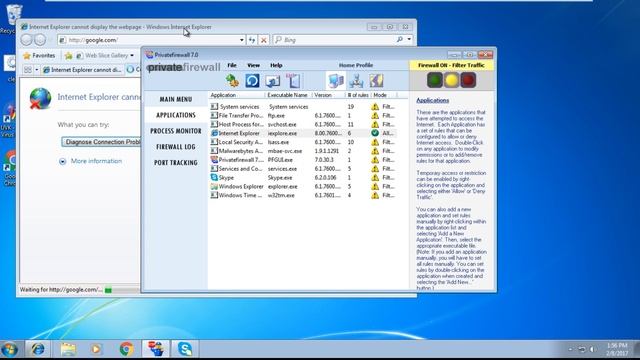Sort by # of rules column header
Viewport: 640px width, 360px height.
tap(358, 95)
